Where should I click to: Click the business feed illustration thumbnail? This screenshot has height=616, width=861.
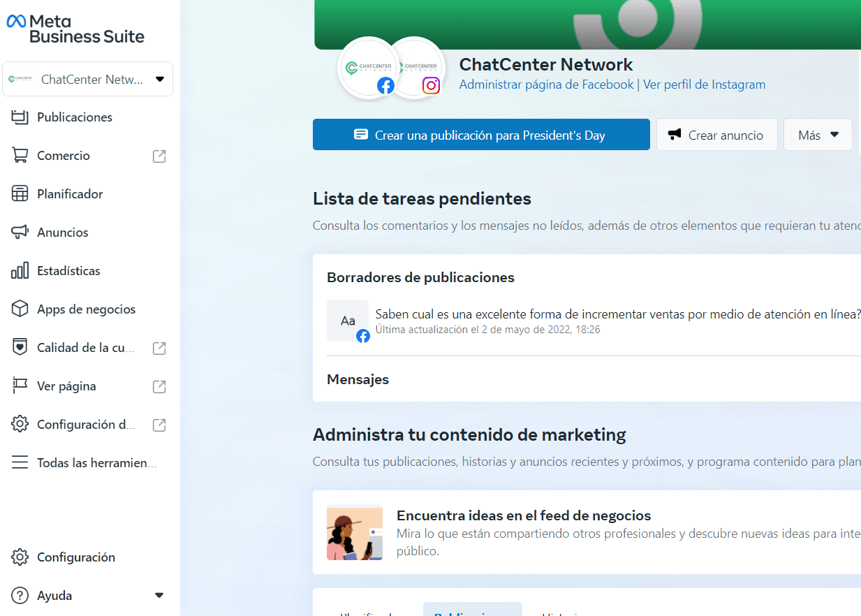pyautogui.click(x=355, y=532)
